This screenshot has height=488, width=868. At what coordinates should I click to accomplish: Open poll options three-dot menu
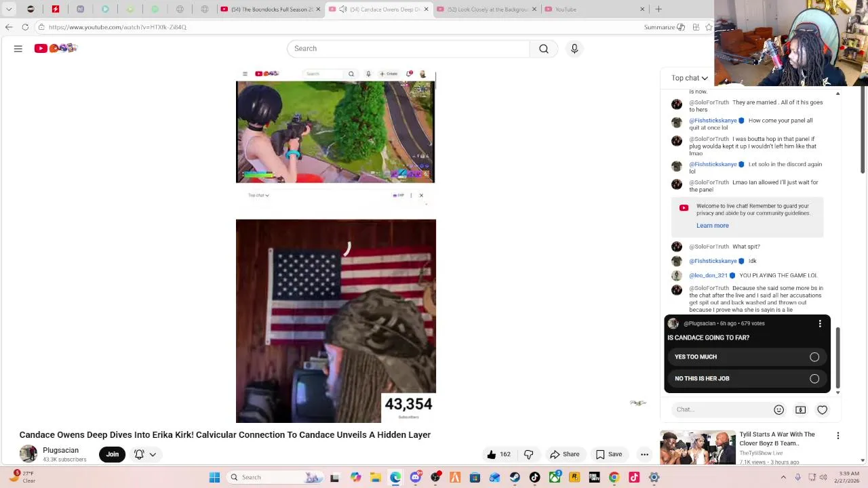(x=820, y=323)
